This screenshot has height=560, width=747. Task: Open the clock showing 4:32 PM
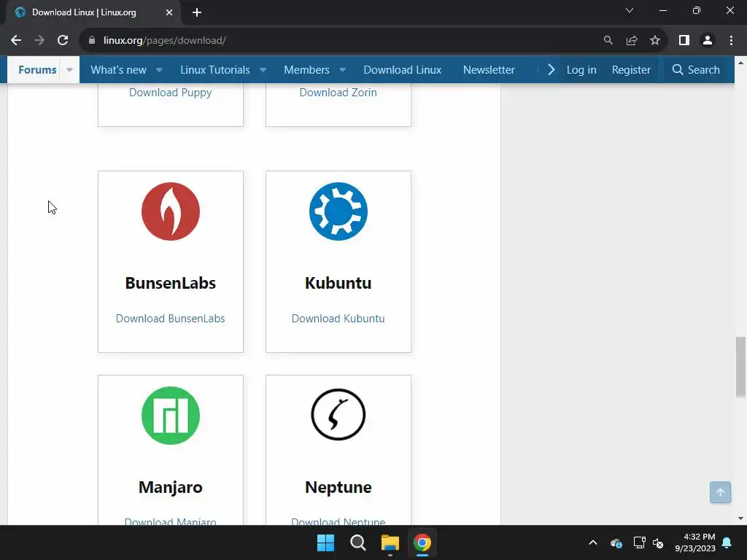click(695, 542)
